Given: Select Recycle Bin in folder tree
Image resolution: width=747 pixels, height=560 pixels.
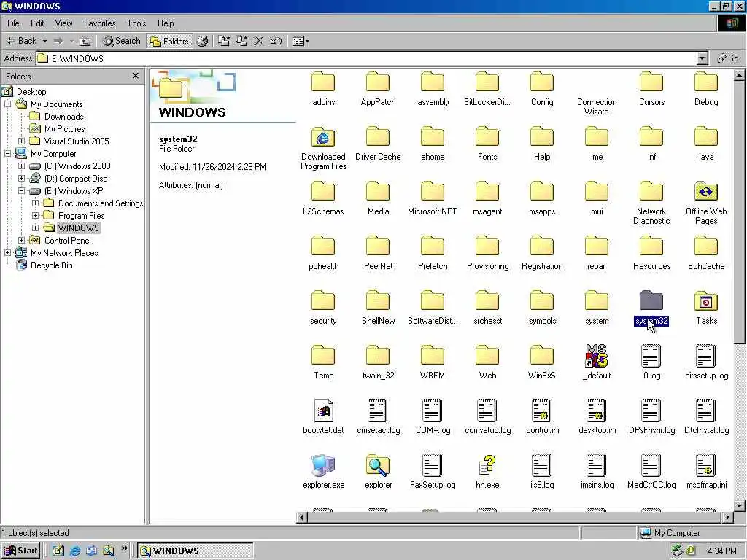Looking at the screenshot, I should coord(52,265).
